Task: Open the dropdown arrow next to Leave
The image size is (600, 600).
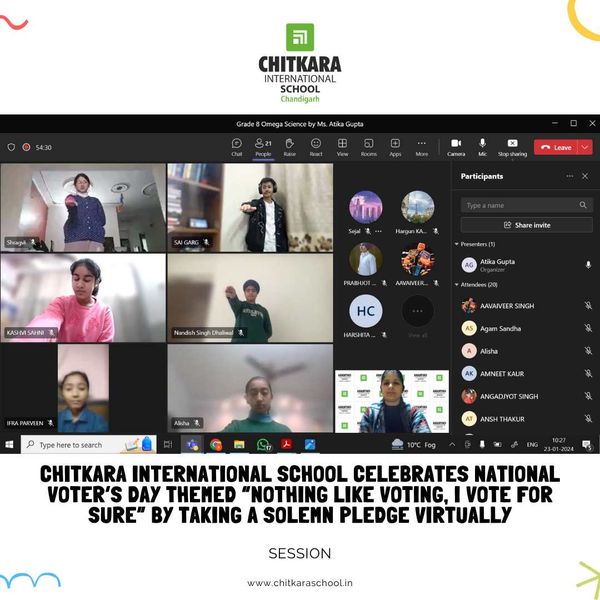Action: click(x=585, y=147)
